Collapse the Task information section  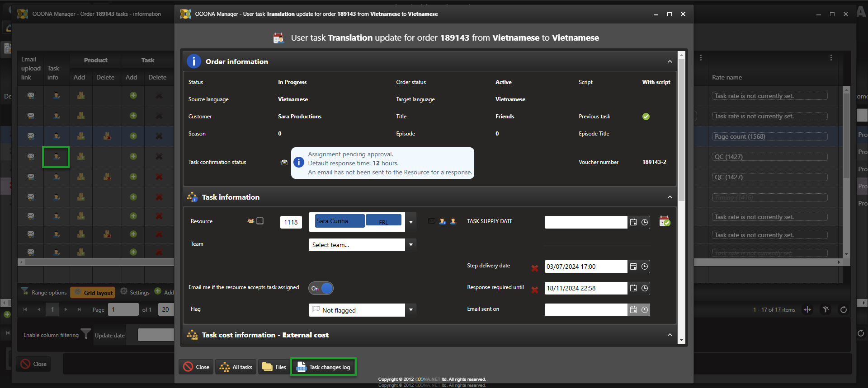coord(670,197)
